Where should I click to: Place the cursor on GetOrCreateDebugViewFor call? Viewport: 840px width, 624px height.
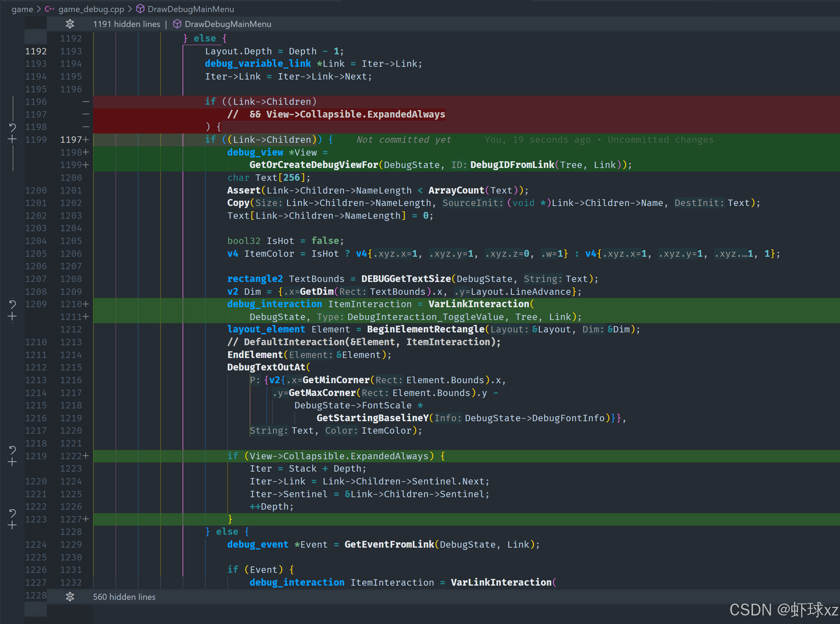[x=314, y=165]
